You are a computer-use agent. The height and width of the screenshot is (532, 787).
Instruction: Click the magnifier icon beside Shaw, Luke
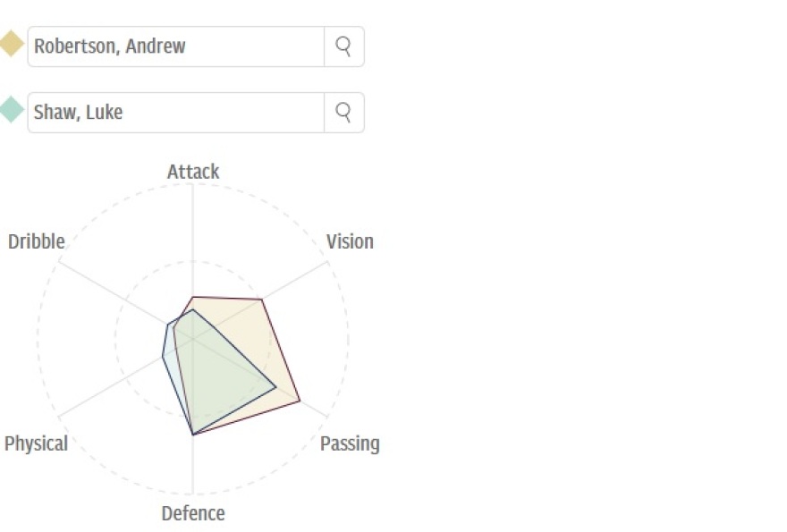coord(343,112)
